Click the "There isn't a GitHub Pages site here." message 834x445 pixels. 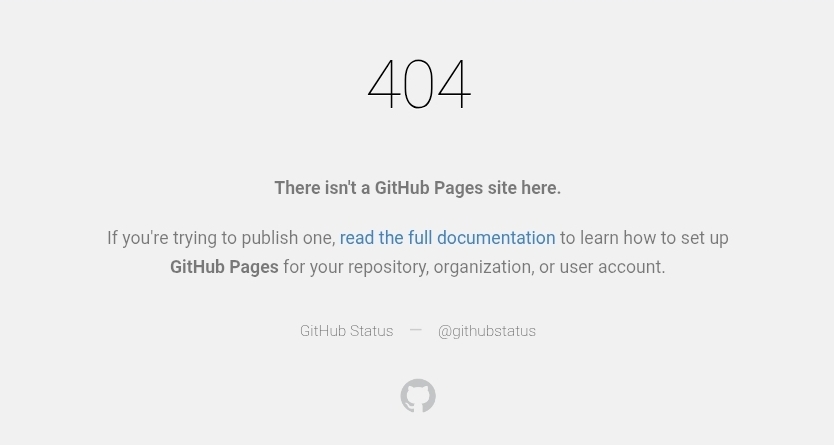click(418, 188)
